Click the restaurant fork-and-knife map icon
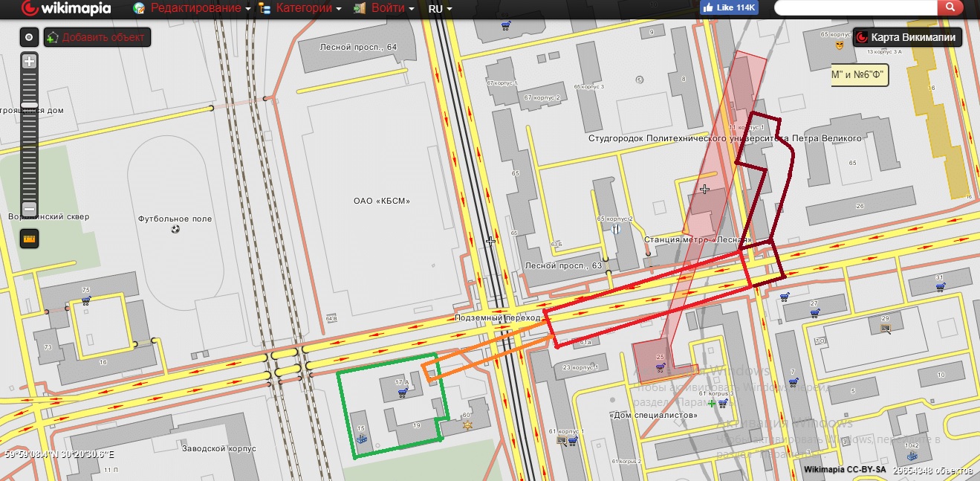This screenshot has height=481, width=980. click(x=616, y=229)
